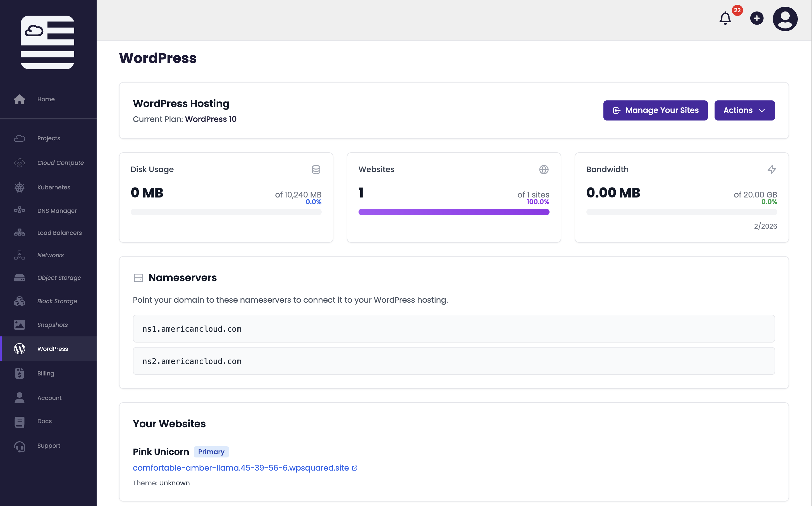Click the Block Storage cubes icon

[20, 301]
